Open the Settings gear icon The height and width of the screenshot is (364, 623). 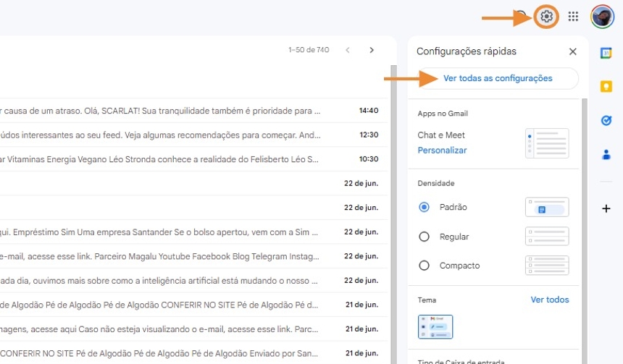(x=547, y=17)
